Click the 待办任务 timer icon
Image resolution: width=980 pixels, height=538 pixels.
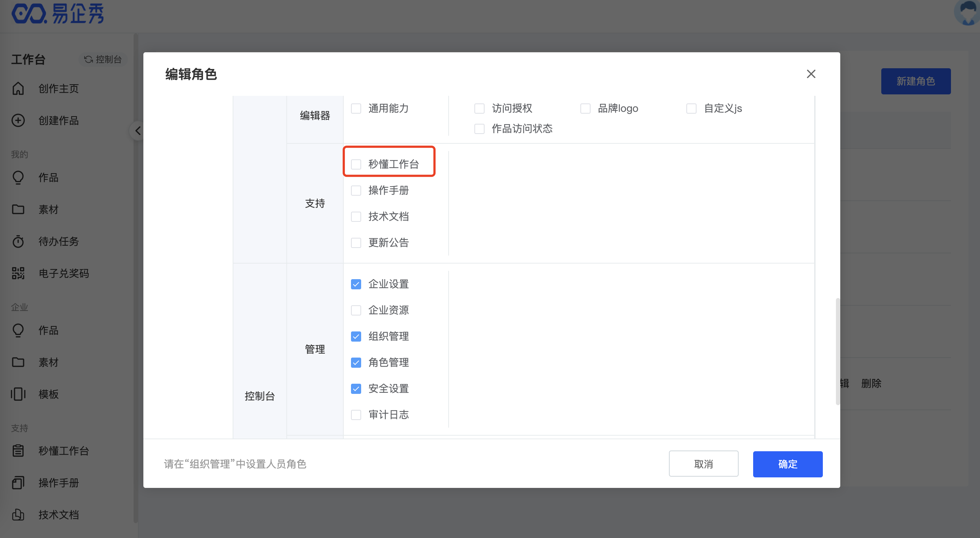pyautogui.click(x=18, y=241)
